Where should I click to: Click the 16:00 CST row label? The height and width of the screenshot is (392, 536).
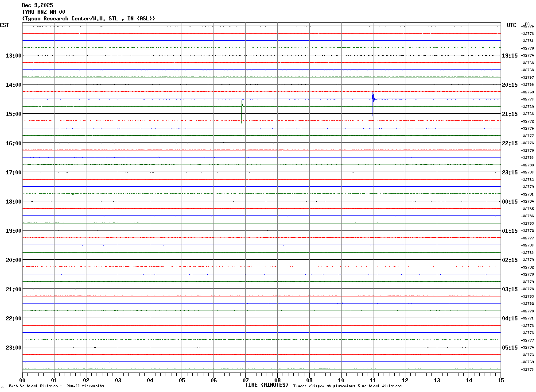[14, 143]
